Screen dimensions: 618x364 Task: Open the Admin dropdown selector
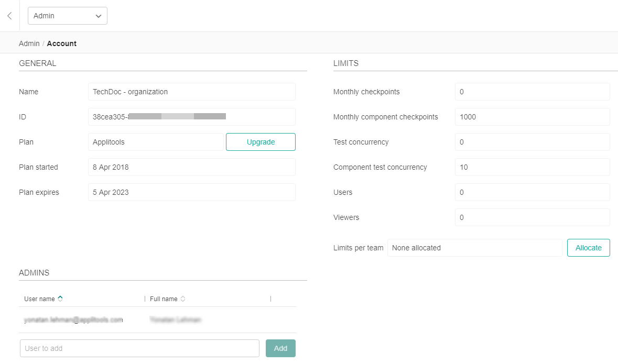[x=67, y=16]
